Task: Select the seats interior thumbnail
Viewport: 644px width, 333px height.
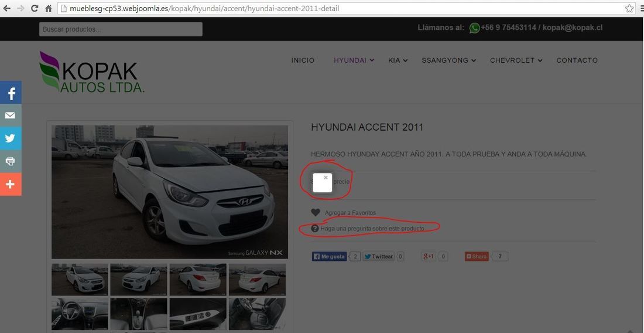Action: (257, 314)
